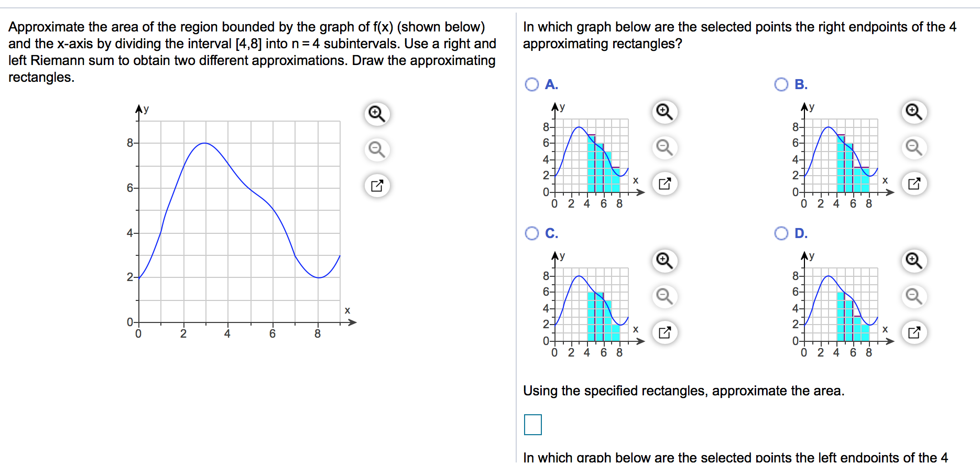Click the approximate area answer box
980x474 pixels.
point(532,425)
